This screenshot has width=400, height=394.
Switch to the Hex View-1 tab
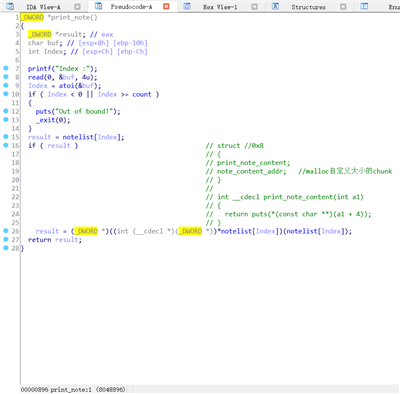220,7
